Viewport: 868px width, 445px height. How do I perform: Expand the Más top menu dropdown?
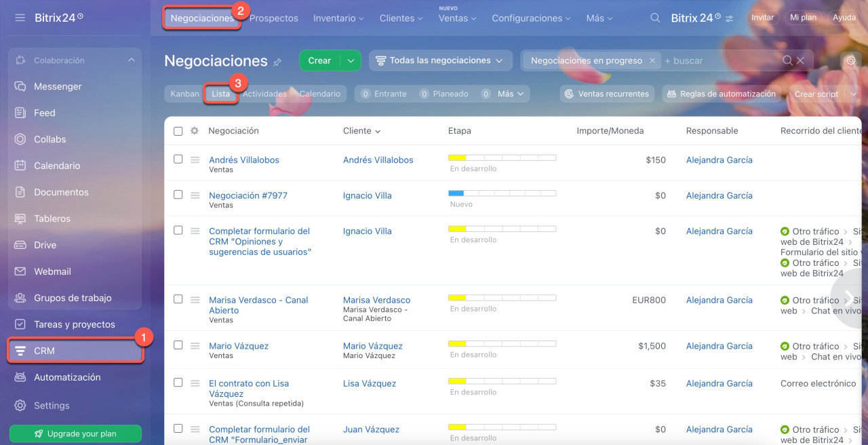tap(599, 18)
